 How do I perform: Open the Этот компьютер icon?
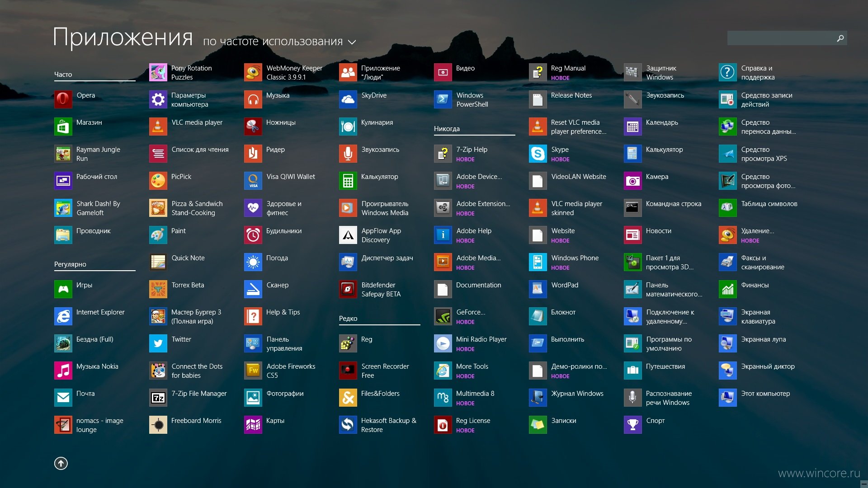tap(728, 398)
